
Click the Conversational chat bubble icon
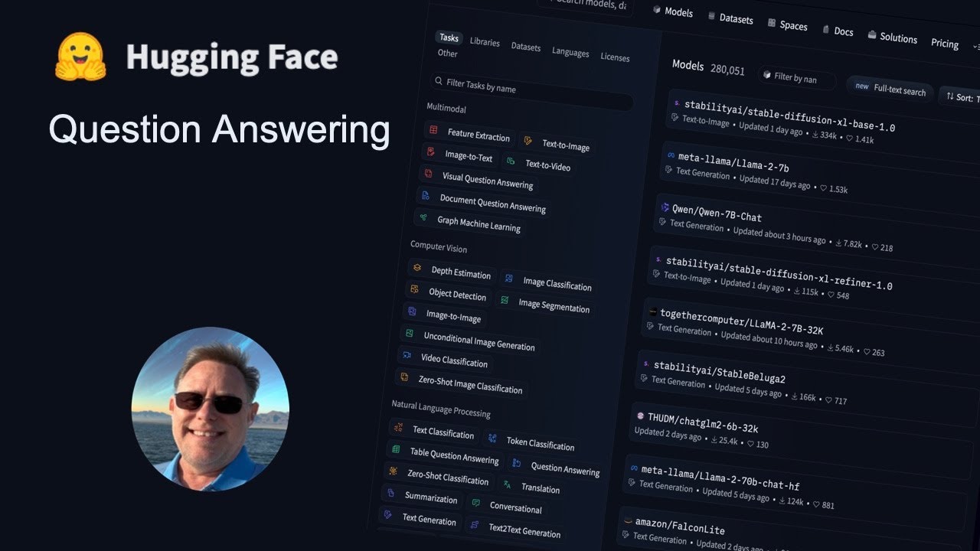point(476,503)
